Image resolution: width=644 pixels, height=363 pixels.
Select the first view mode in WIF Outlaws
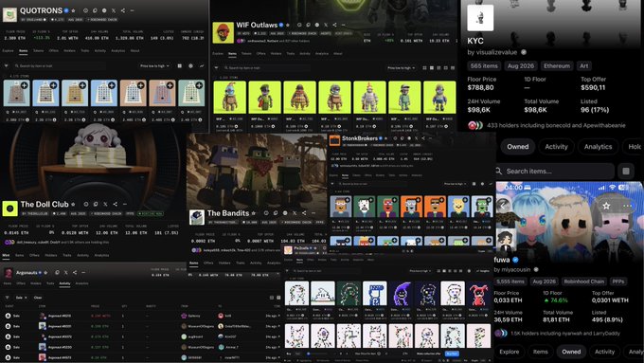(424, 68)
